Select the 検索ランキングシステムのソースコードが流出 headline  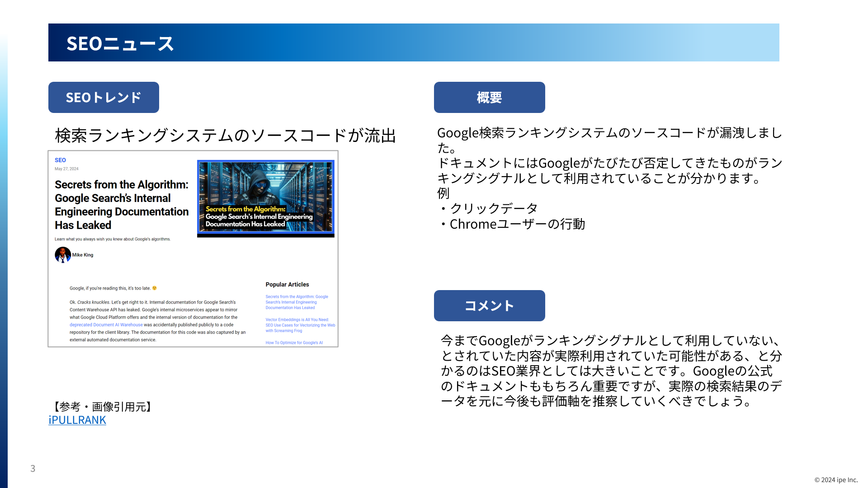click(226, 134)
